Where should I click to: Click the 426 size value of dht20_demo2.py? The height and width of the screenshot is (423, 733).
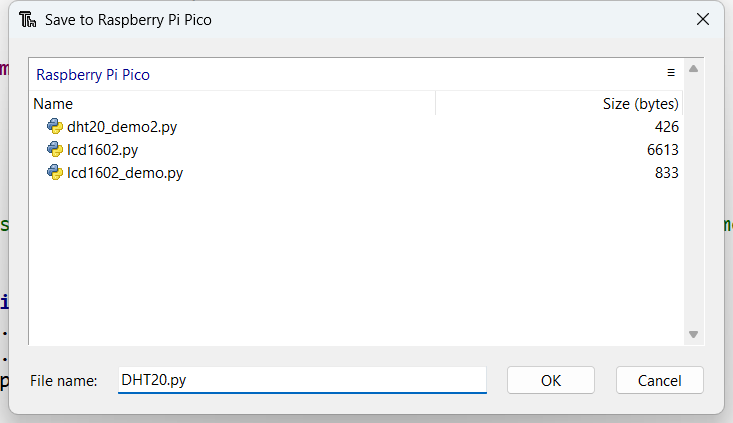(667, 127)
